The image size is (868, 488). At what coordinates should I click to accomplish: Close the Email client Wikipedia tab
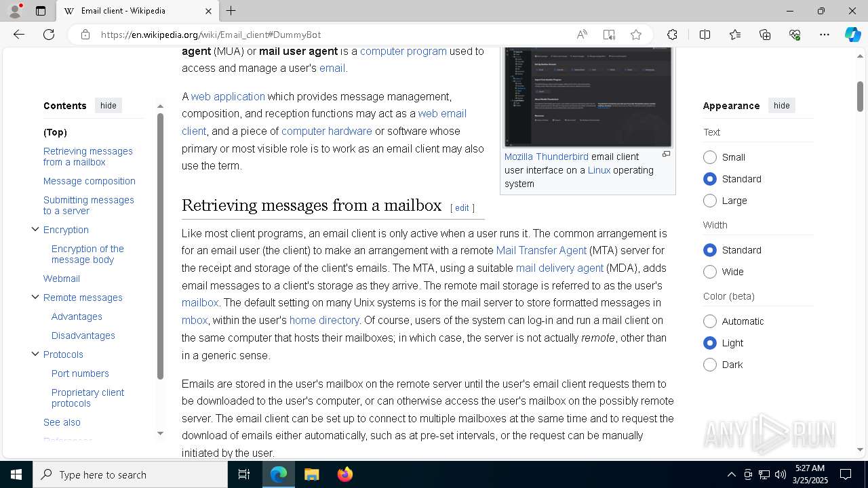click(208, 11)
